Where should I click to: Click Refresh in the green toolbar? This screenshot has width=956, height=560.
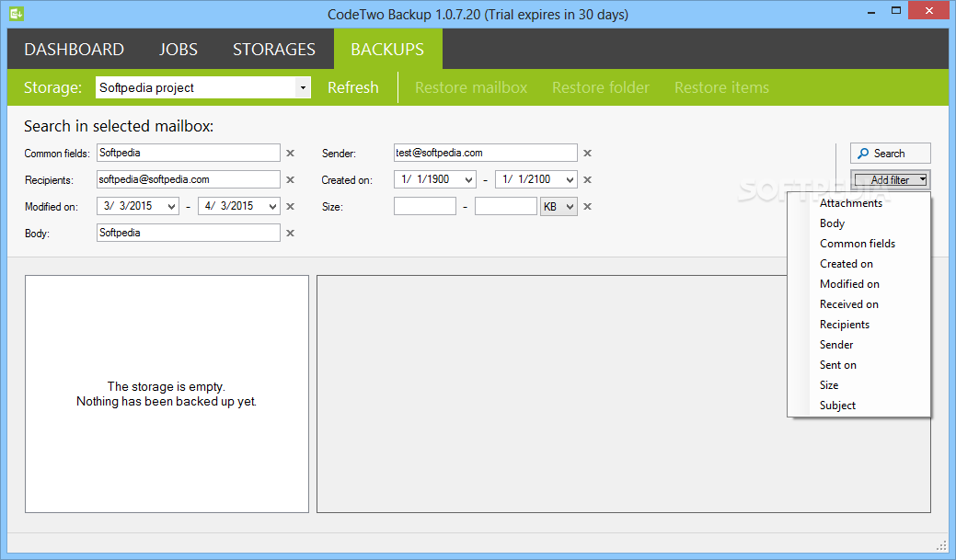pos(353,87)
